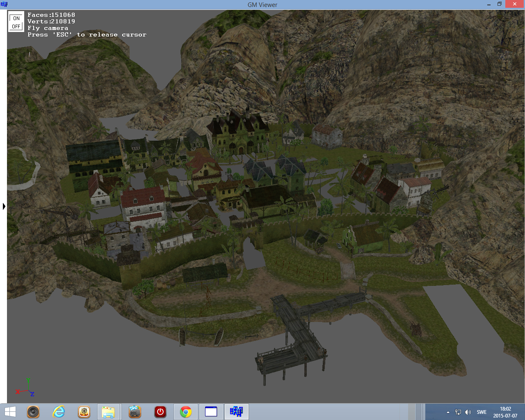Open the Windows Start menu
525x420 pixels.
point(10,412)
